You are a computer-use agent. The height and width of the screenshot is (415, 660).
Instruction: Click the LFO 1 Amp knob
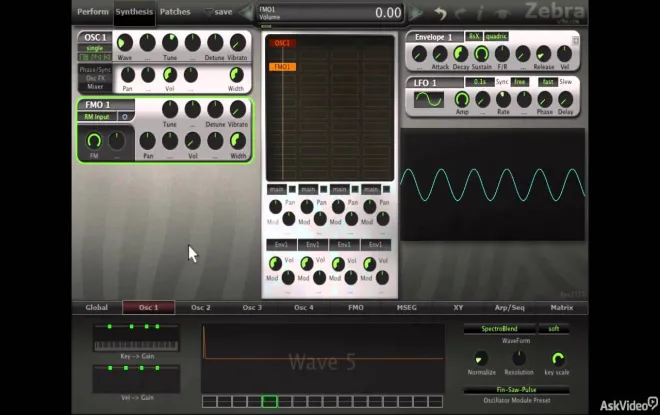coord(462,99)
